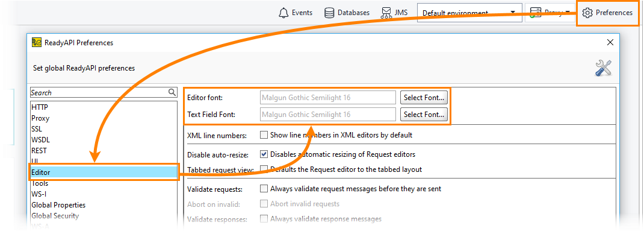Open Preferences from the toolbar
Viewport: 644px width, 231px height.
pyautogui.click(x=607, y=13)
